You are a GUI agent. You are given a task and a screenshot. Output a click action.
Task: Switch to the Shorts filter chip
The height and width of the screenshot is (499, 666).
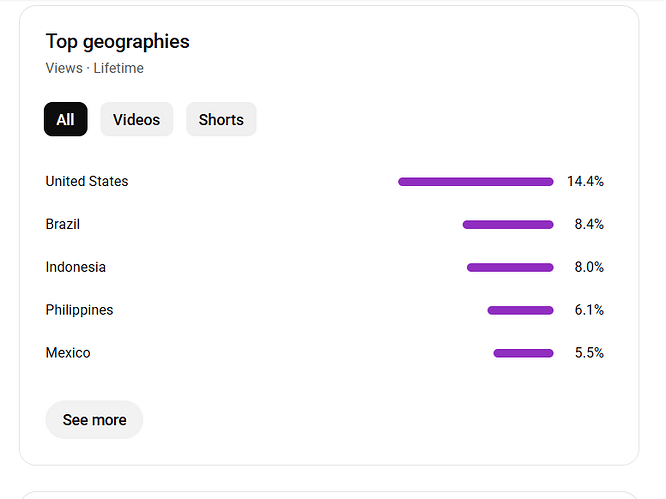pyautogui.click(x=221, y=120)
